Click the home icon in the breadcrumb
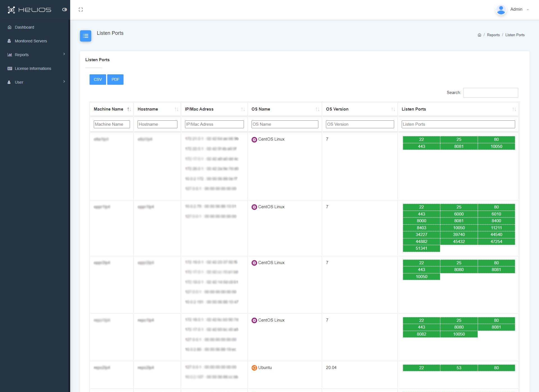The width and height of the screenshot is (539, 392). (479, 35)
